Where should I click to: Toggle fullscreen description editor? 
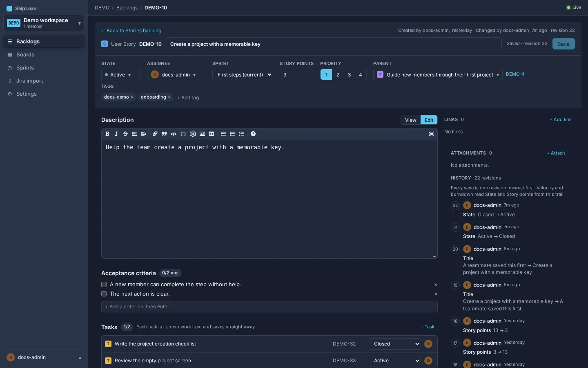pyautogui.click(x=432, y=134)
